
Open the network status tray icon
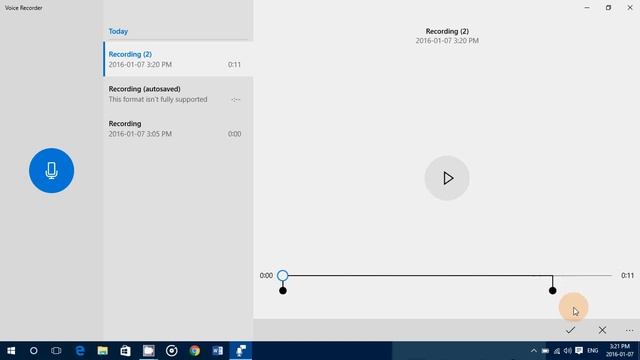pos(557,351)
